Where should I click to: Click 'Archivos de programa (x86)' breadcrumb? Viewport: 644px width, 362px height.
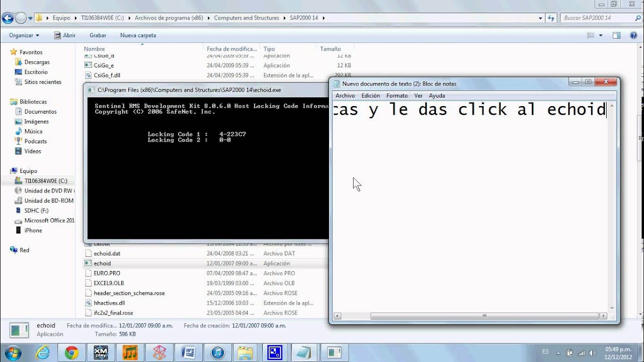[169, 18]
